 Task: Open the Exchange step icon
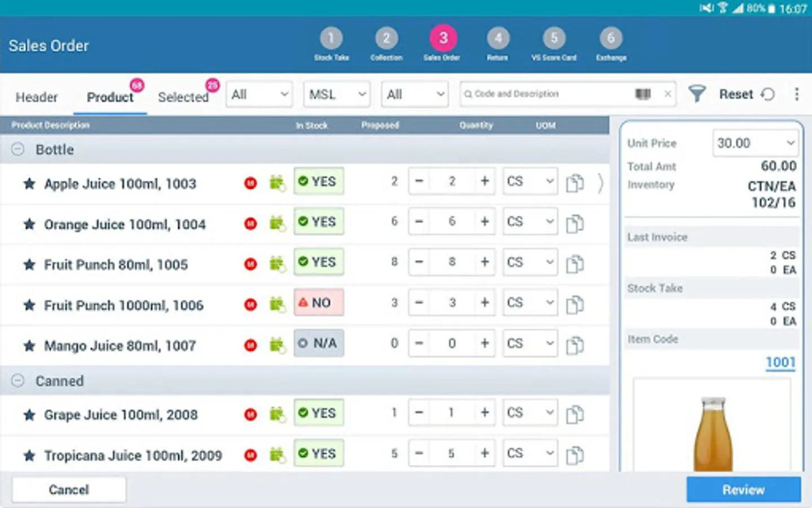tap(610, 38)
